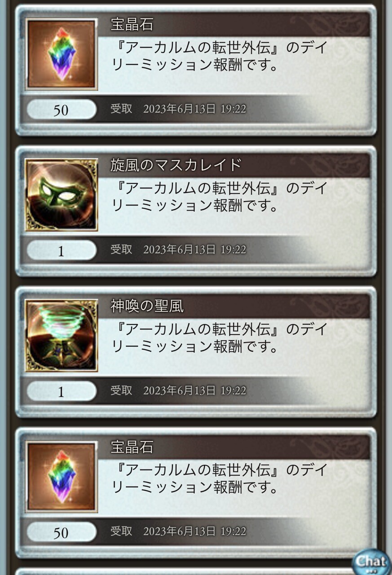Select the mission reward description of the topmost 宝晶石
Viewport: 392px width, 575px height.
click(x=220, y=57)
